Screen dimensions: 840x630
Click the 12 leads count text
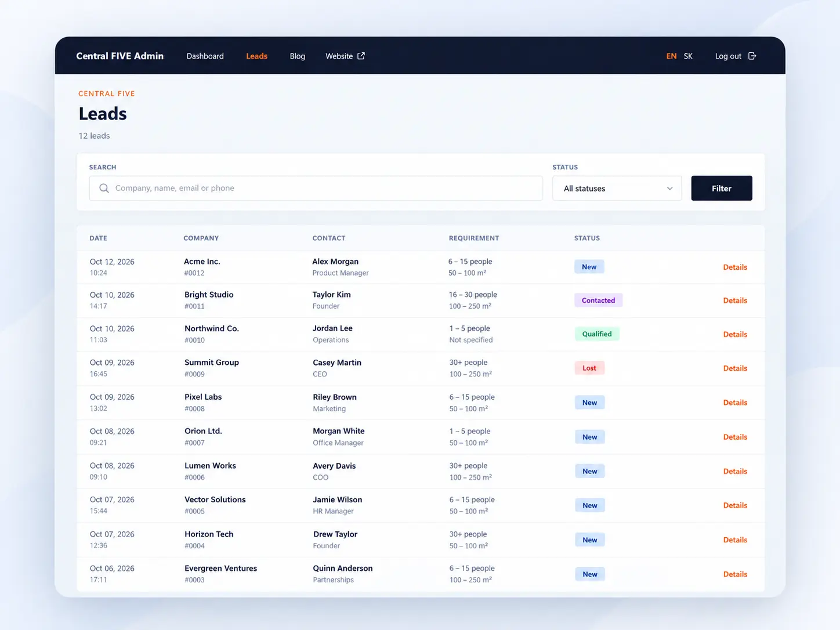pos(94,136)
